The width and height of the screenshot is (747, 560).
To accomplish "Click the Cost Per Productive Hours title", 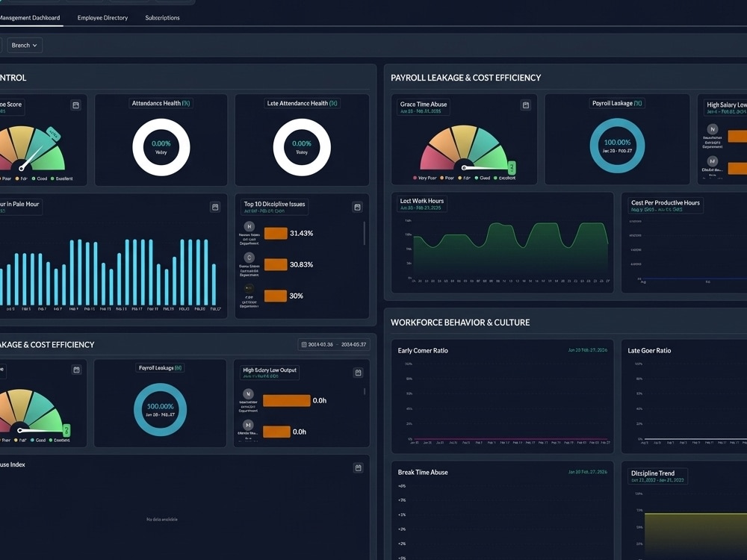I will tap(666, 202).
